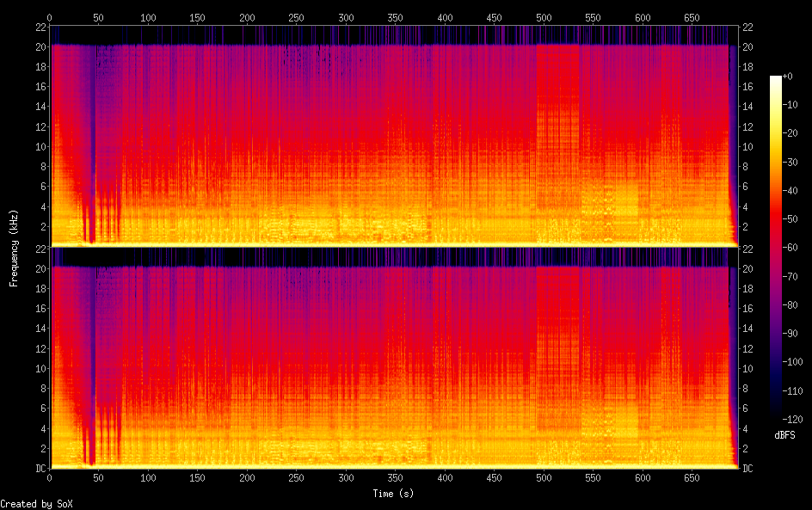Click the "dBFS" label below the color bar
Image resolution: width=812 pixels, height=510 pixels.
[784, 435]
